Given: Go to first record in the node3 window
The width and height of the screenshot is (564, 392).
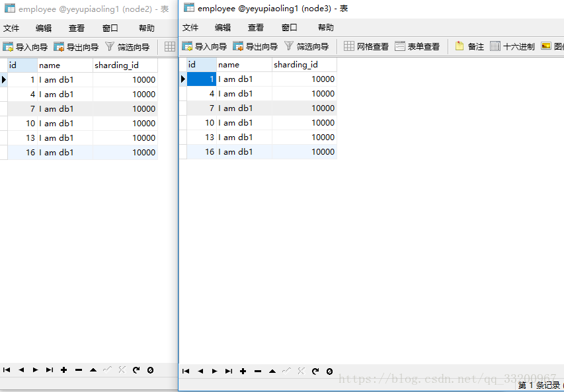Looking at the screenshot, I should (186, 372).
